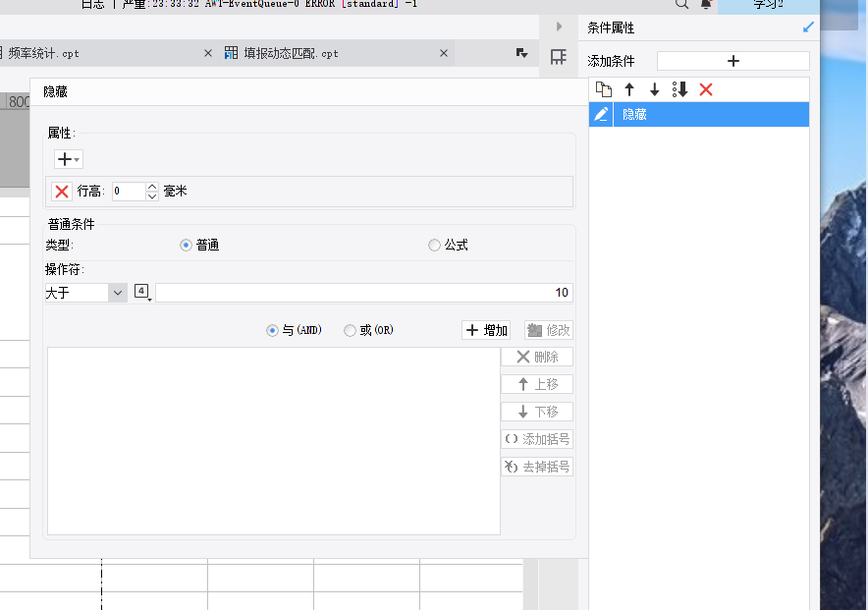Select the 与(AND) radio button
Screen dimensions: 868x610
pyautogui.click(x=272, y=330)
